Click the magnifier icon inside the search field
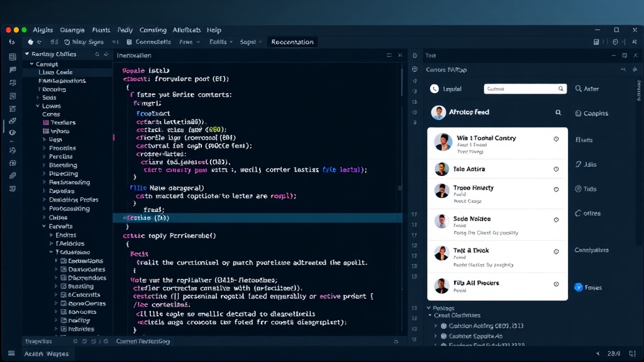The width and height of the screenshot is (644, 362). 560,89
